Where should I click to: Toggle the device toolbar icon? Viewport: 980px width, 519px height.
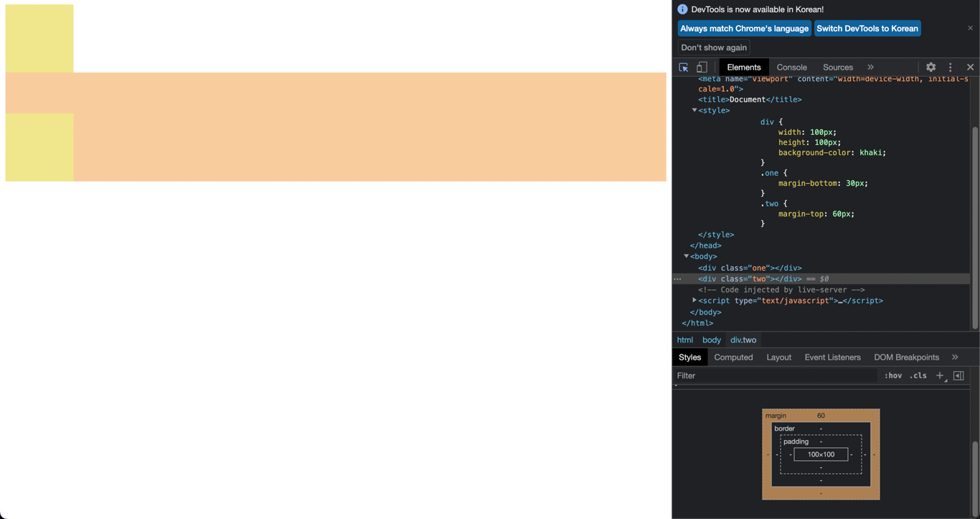(702, 67)
